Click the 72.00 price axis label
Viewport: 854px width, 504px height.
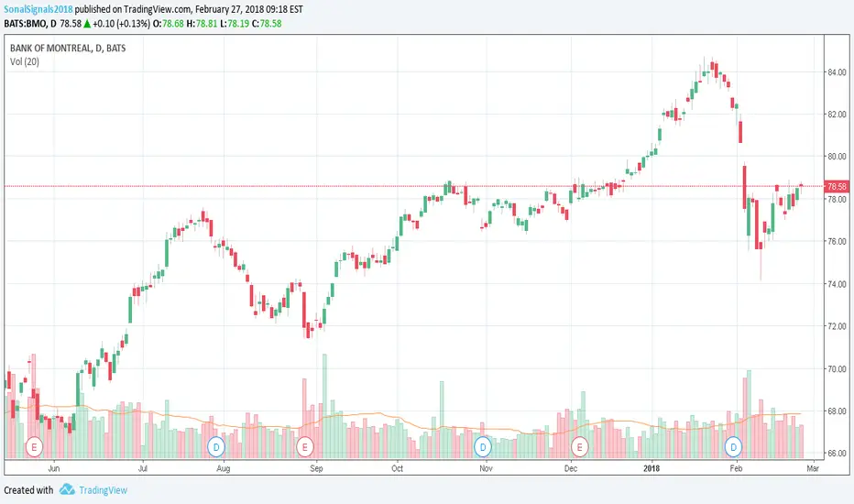[837, 326]
